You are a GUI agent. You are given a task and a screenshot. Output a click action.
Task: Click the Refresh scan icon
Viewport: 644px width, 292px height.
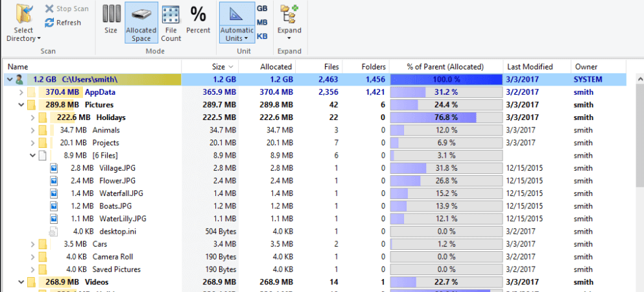(49, 23)
